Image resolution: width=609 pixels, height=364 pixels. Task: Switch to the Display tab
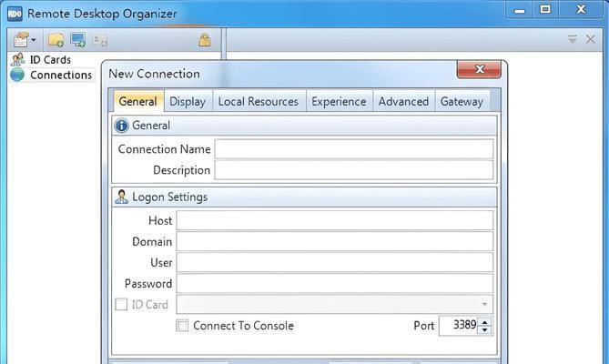click(188, 101)
